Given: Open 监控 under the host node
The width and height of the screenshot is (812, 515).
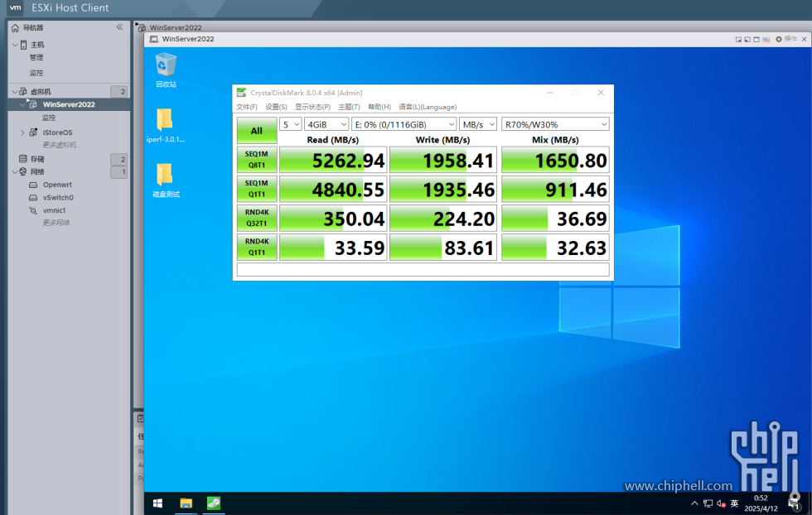Looking at the screenshot, I should [36, 73].
